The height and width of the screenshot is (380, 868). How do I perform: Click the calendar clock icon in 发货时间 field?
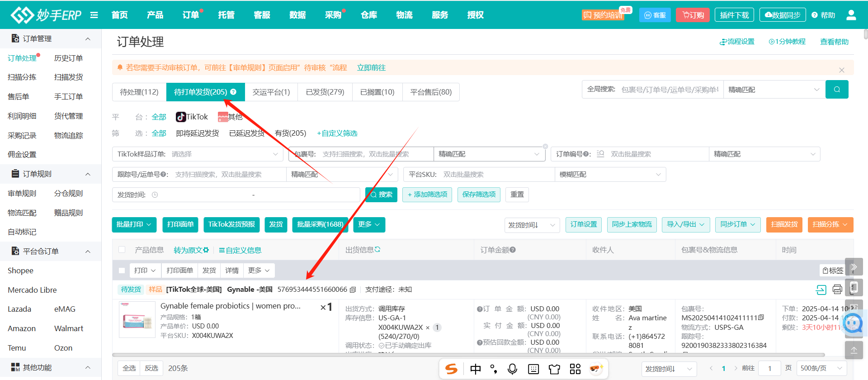coord(155,195)
